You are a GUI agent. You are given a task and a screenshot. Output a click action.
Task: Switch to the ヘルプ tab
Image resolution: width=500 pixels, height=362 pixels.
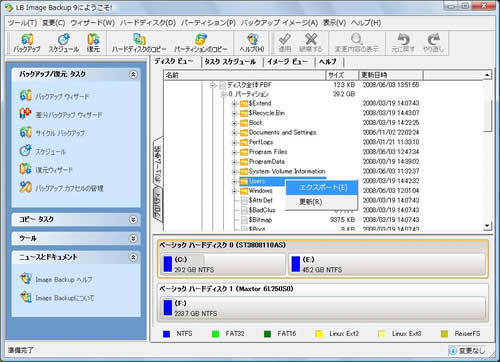tap(328, 61)
